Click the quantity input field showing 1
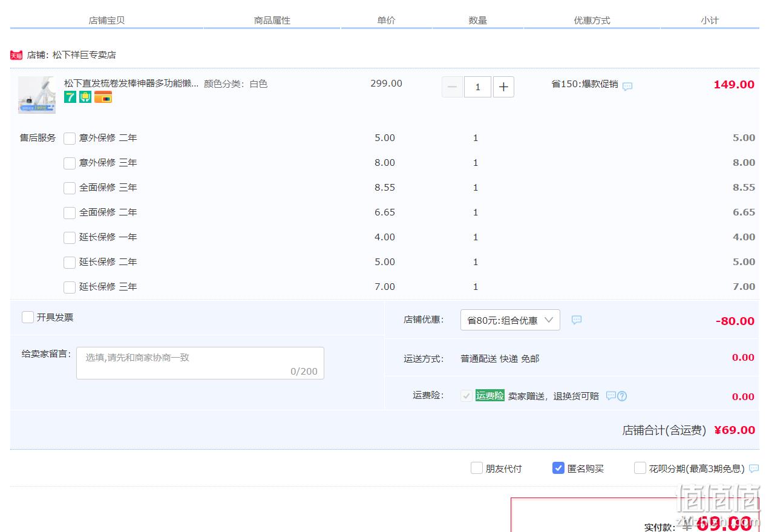 477,87
